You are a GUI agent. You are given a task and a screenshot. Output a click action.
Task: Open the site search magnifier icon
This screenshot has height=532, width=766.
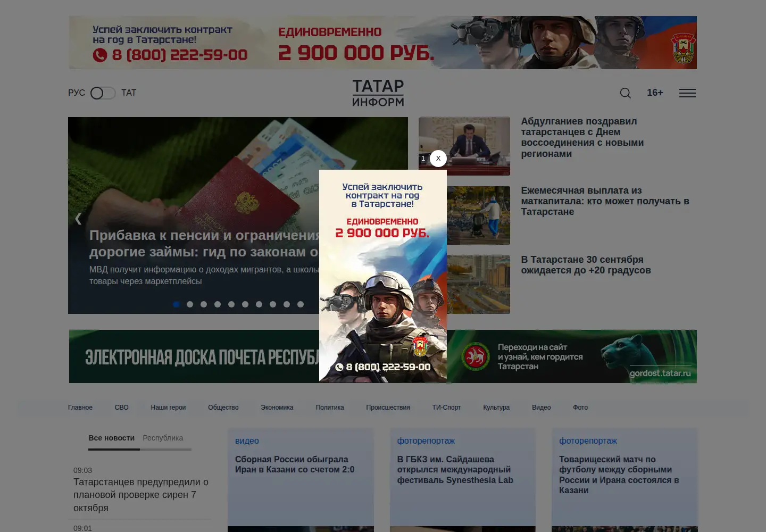(626, 93)
